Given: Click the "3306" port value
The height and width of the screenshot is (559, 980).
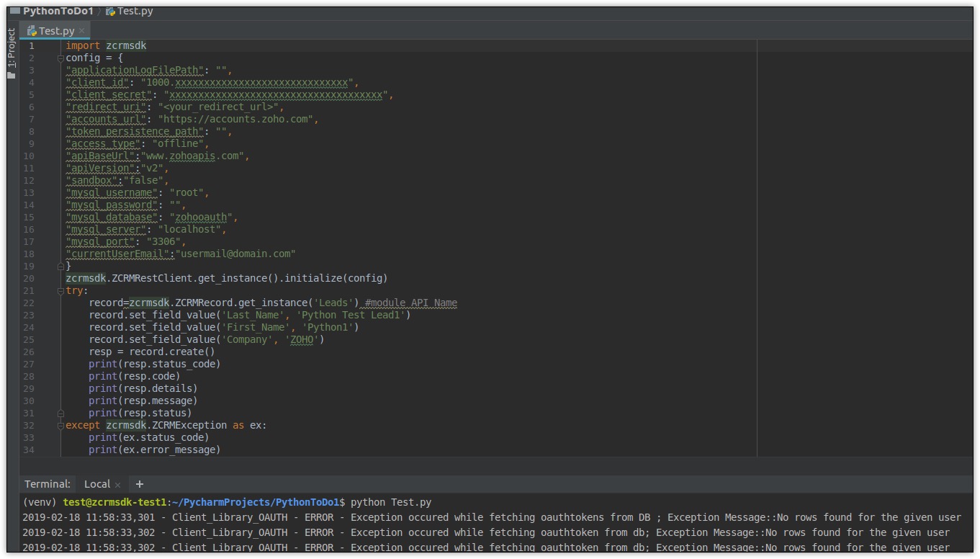Looking at the screenshot, I should [163, 241].
